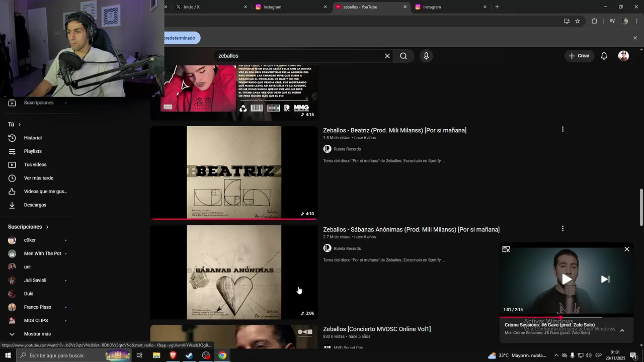Open Brave browser from the taskbar
The image size is (644, 362).
coord(173,355)
